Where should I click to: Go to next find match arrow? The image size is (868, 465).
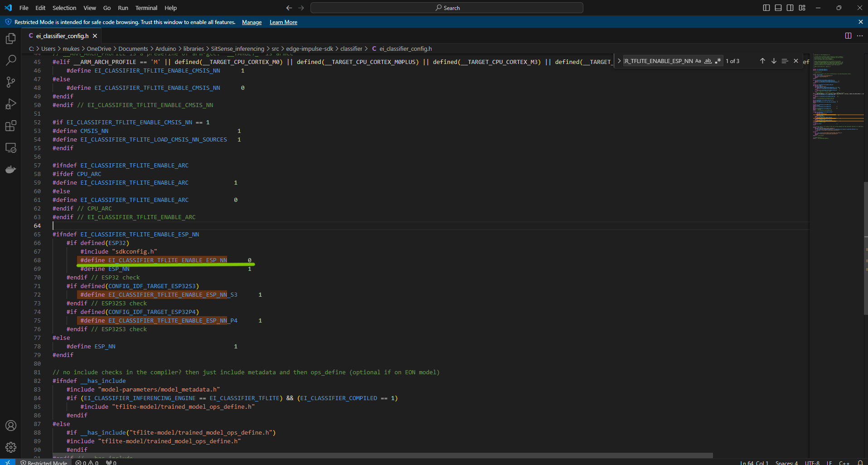(x=774, y=61)
